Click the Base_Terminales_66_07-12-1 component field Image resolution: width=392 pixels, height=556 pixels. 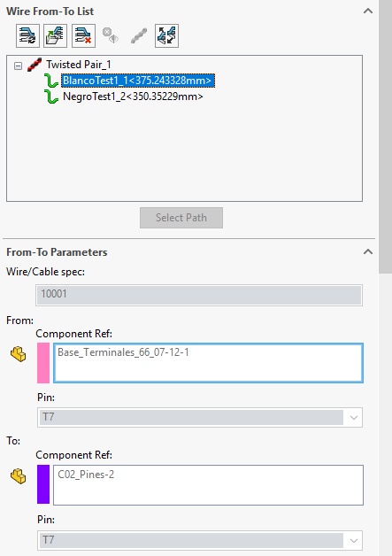[x=208, y=363]
